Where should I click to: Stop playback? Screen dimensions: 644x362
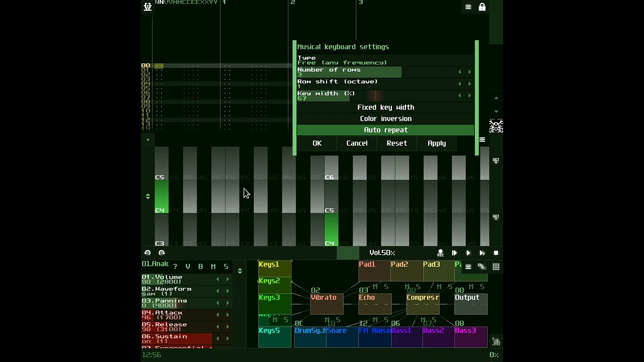pyautogui.click(x=496, y=253)
